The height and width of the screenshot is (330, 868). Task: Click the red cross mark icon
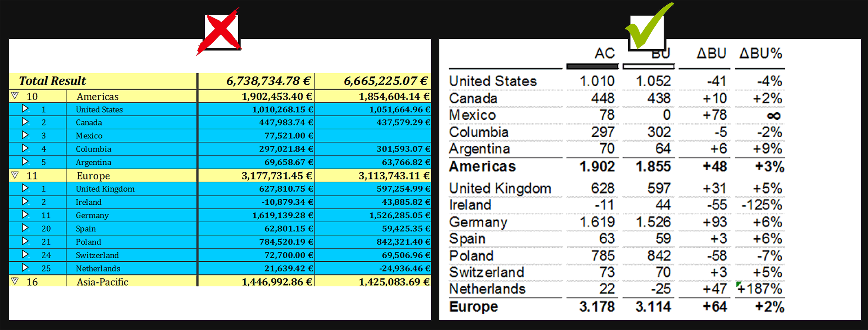tap(220, 32)
